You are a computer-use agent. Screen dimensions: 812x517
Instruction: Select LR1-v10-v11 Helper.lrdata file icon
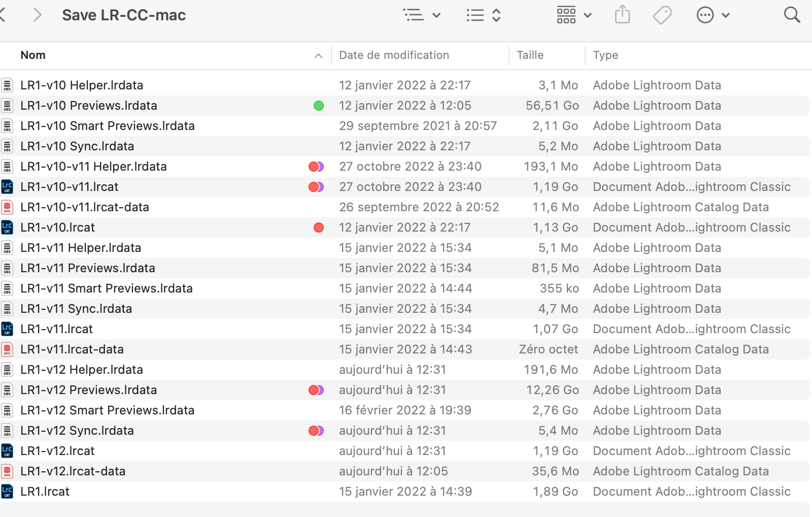tap(7, 167)
